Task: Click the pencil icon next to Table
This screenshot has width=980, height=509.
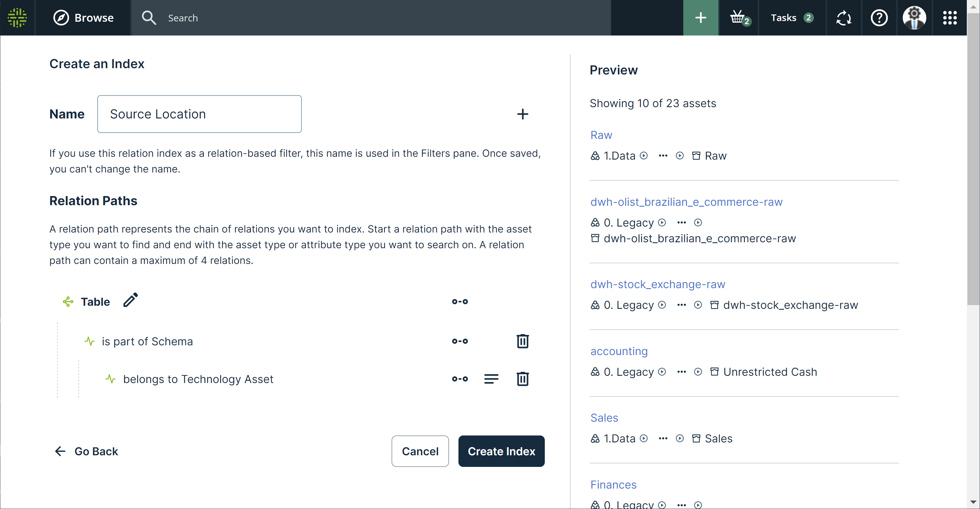Action: coord(131,300)
